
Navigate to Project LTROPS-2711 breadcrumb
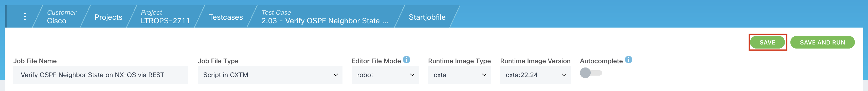(165, 16)
